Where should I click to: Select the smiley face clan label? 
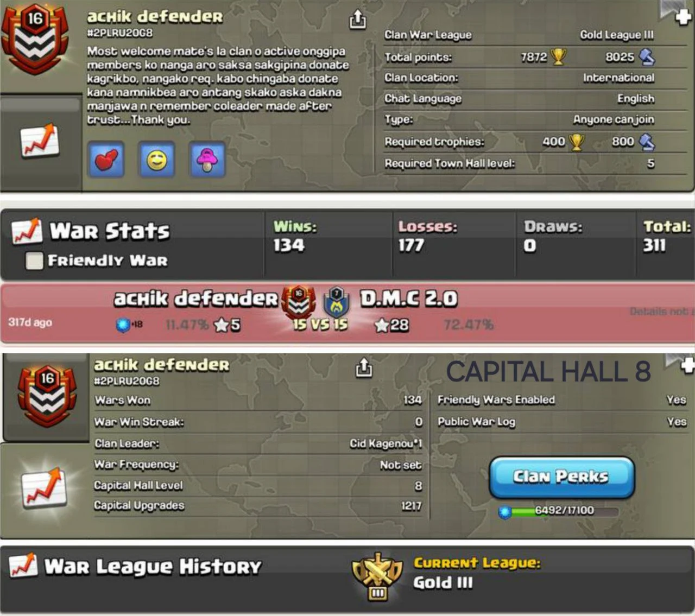coord(156,160)
